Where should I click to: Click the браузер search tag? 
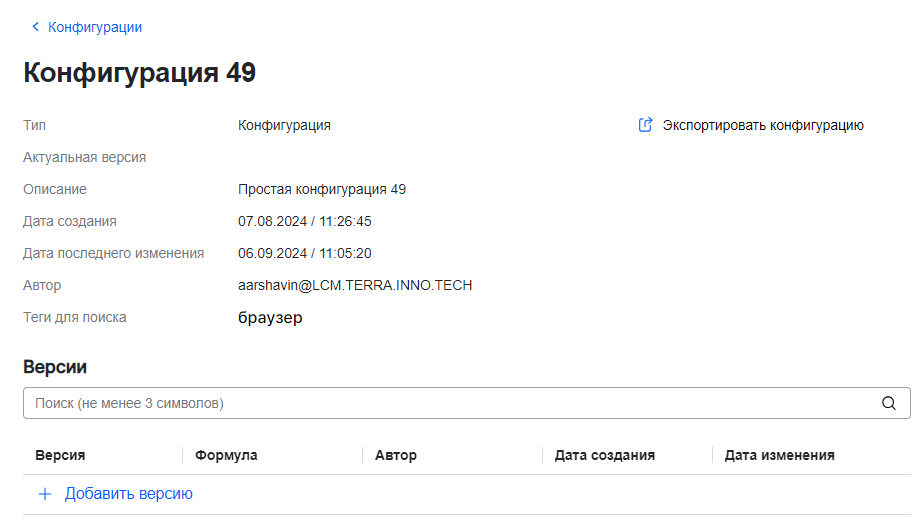[270, 318]
